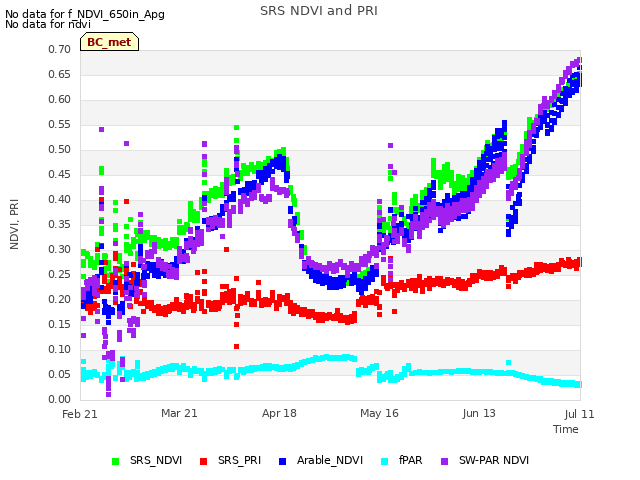Click the 0.45 y-axis tick label
Viewport: 640px width, 480px height.
(60, 174)
